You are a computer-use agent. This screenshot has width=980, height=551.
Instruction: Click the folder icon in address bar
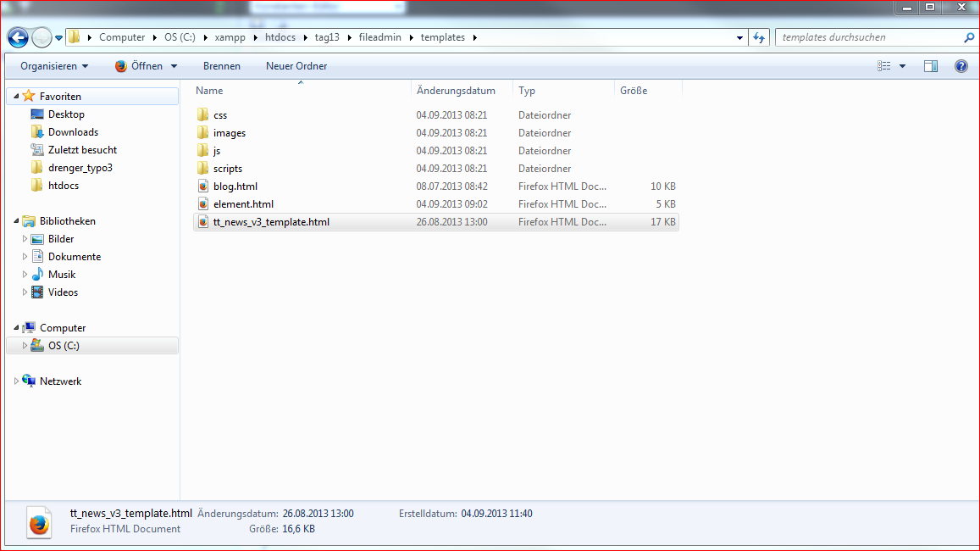coord(75,37)
